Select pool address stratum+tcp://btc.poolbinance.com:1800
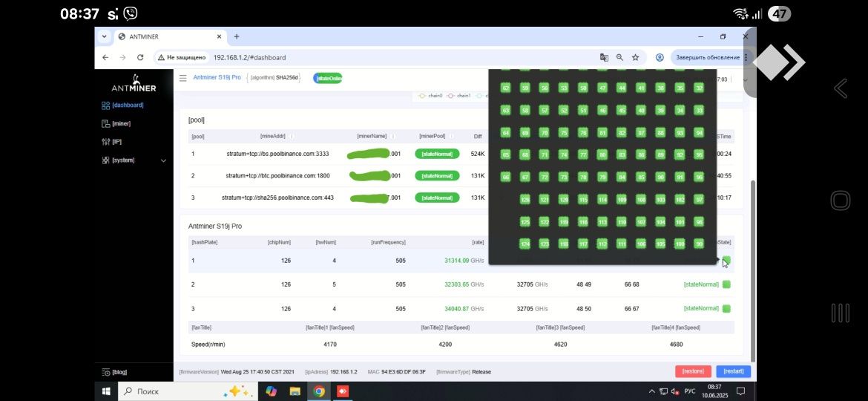868x401 pixels. click(278, 175)
